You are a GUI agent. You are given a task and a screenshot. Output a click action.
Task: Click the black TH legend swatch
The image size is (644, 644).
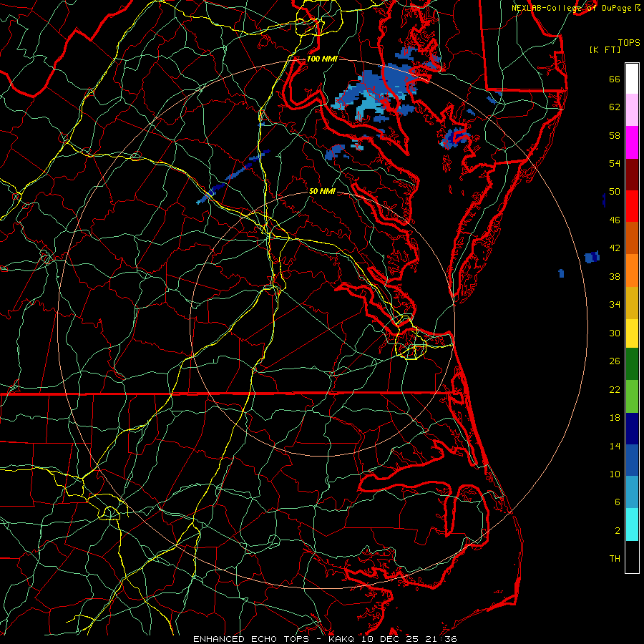(632, 557)
